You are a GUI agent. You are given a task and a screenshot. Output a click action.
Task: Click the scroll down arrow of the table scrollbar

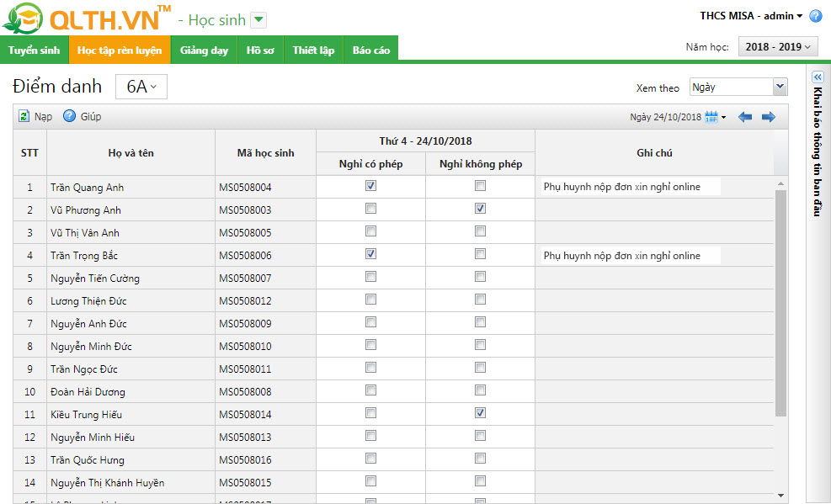coord(780,496)
